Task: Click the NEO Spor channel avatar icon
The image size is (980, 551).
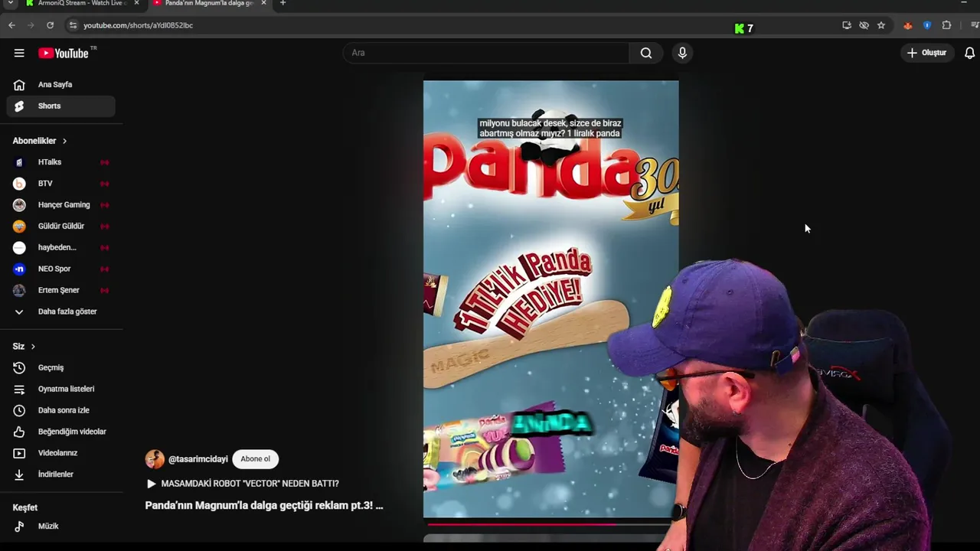Action: coord(19,269)
